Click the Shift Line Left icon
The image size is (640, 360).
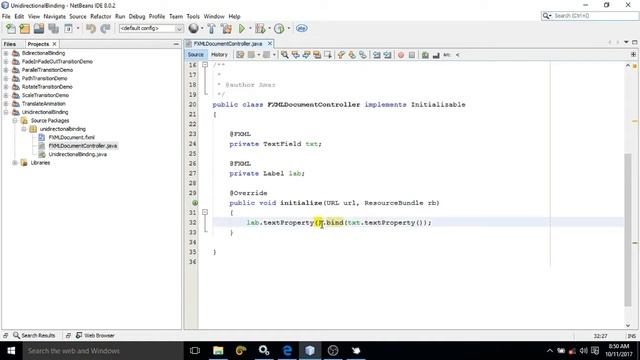coord(377,55)
